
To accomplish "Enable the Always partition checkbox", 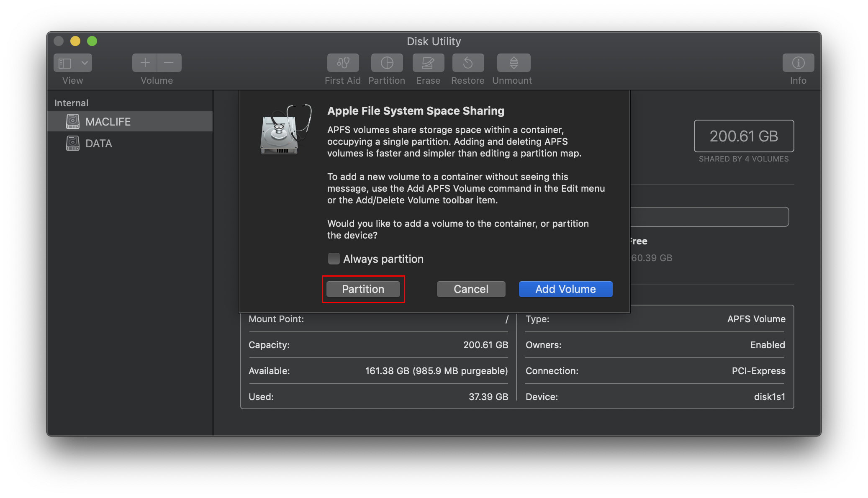I will tap(334, 259).
